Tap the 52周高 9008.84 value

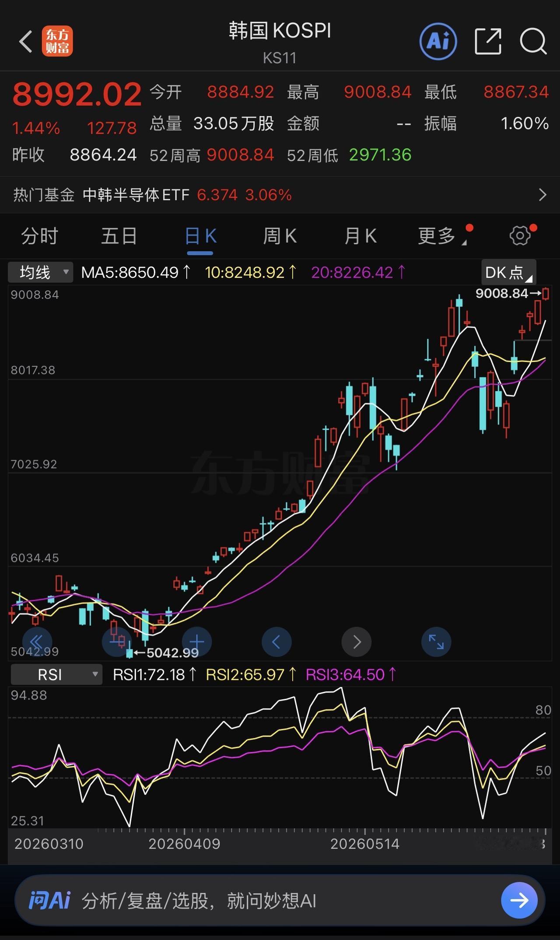click(240, 155)
